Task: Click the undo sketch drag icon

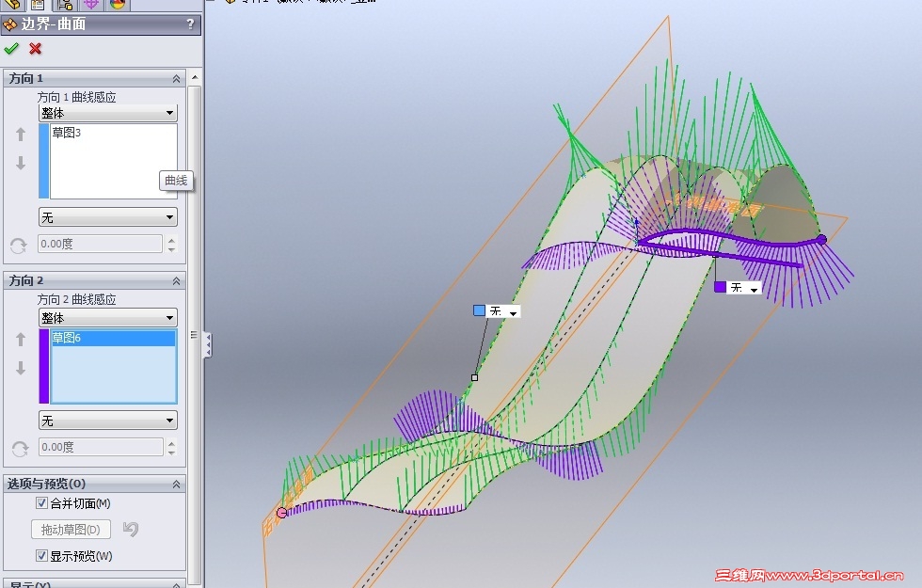Action: tap(131, 529)
